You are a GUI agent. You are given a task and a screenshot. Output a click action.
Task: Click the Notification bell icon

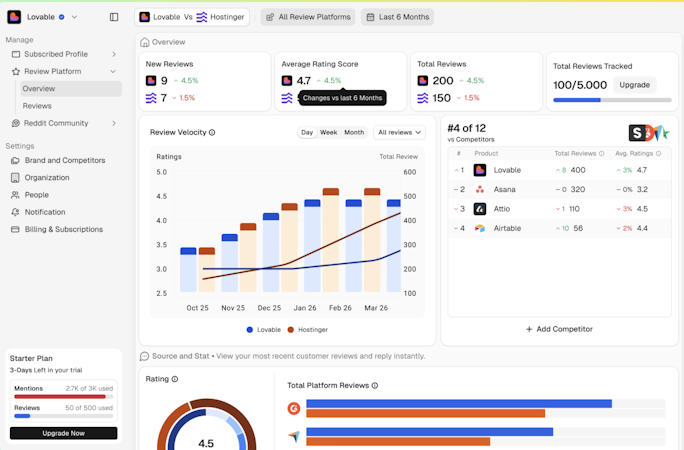pos(15,212)
